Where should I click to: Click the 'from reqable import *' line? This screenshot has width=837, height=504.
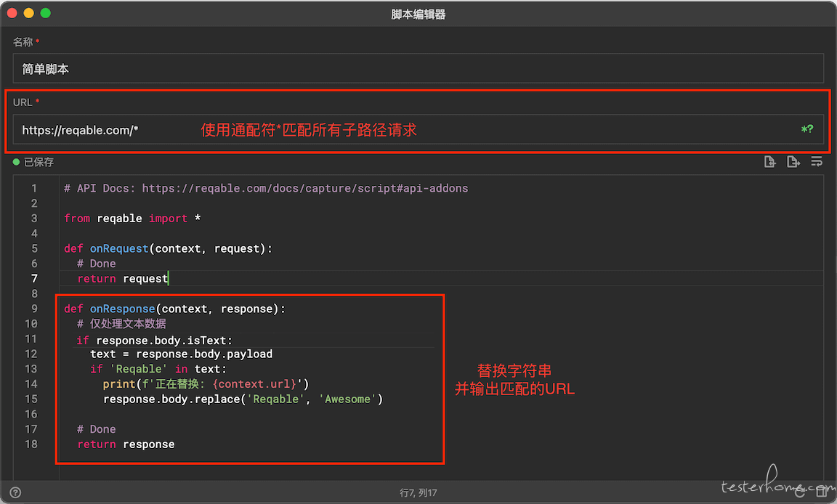click(132, 218)
